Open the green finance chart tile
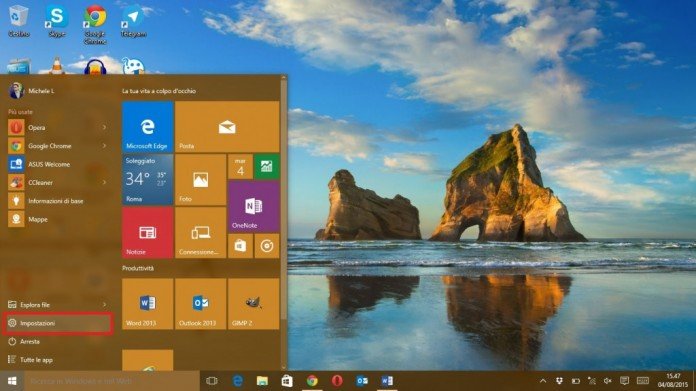 pyautogui.click(x=266, y=166)
